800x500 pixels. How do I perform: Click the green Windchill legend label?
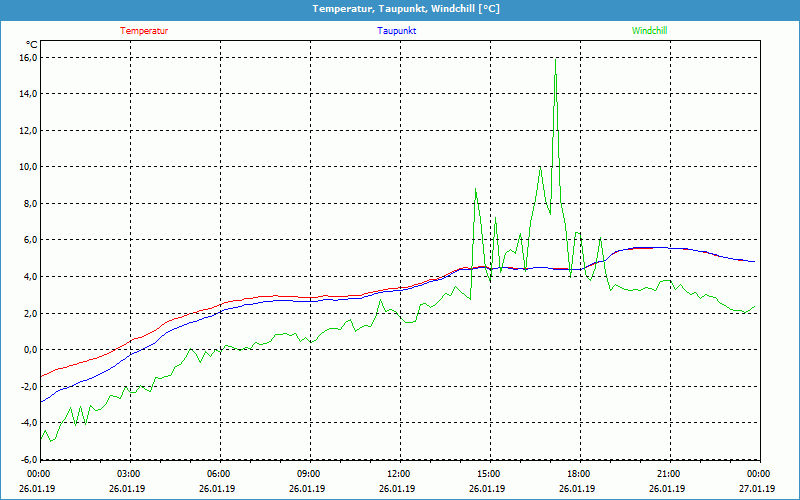[x=649, y=30]
